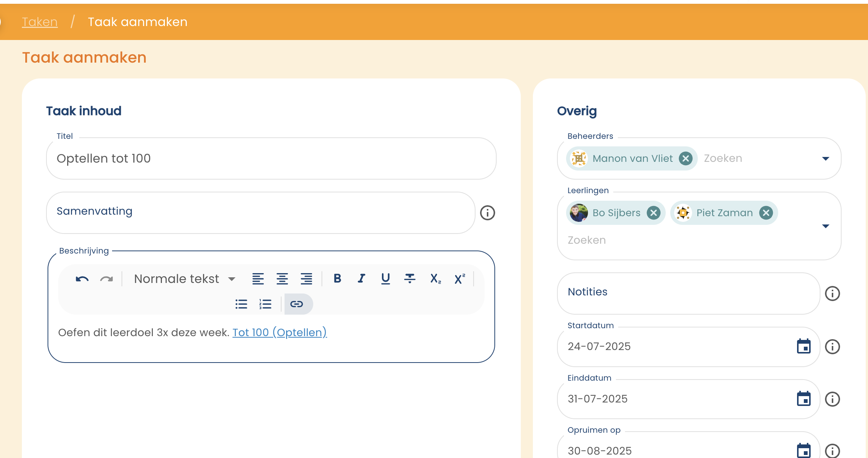Go to Taken breadcrumb link
Screen dimensions: 868x458
tap(40, 22)
